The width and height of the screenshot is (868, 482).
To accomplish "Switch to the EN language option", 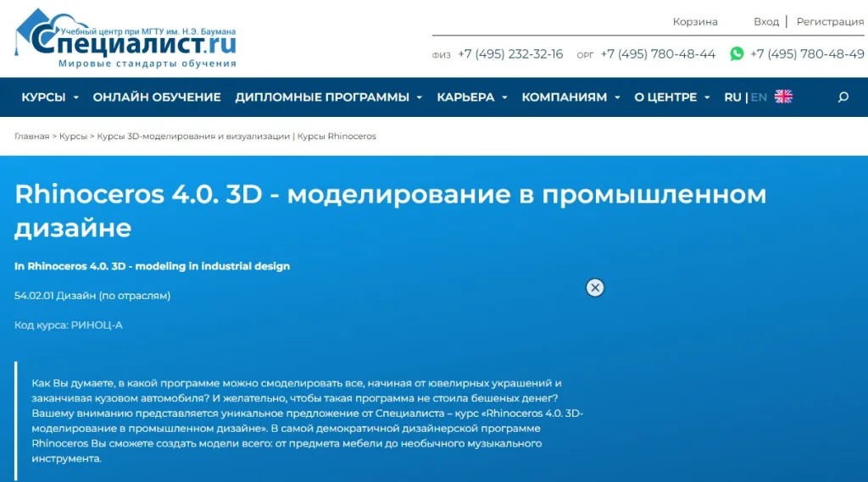I will click(759, 97).
